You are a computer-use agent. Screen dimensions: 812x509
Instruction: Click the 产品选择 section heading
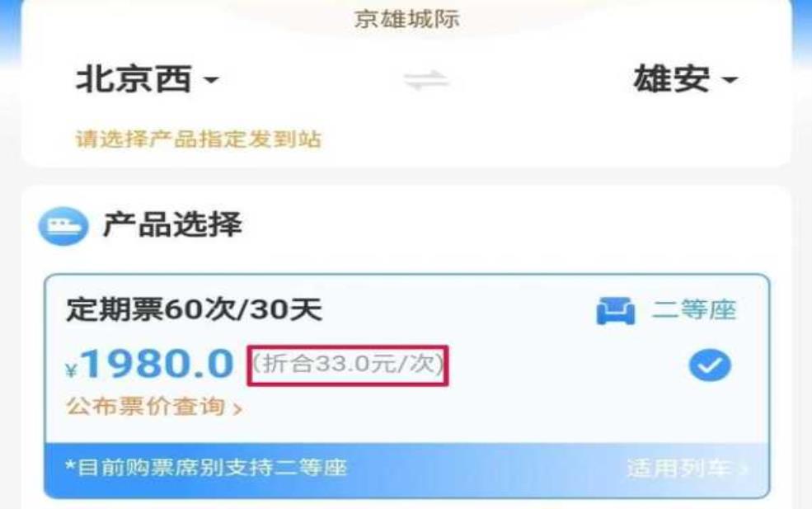pos(172,224)
